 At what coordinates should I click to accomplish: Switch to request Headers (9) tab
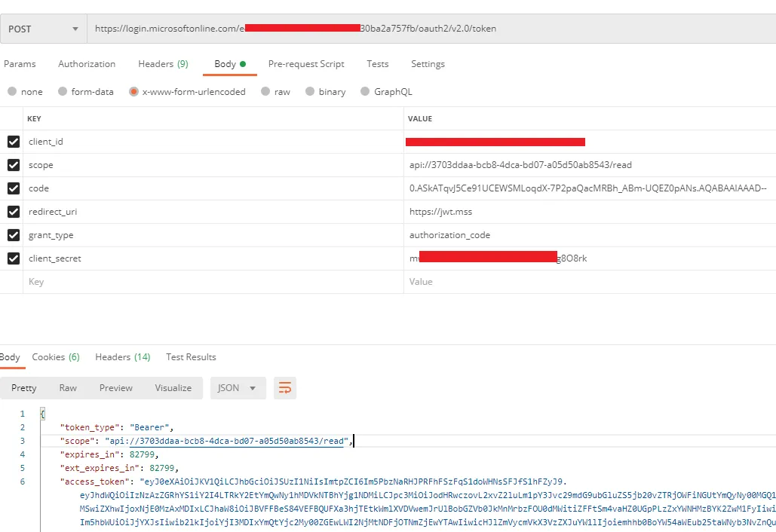click(164, 64)
